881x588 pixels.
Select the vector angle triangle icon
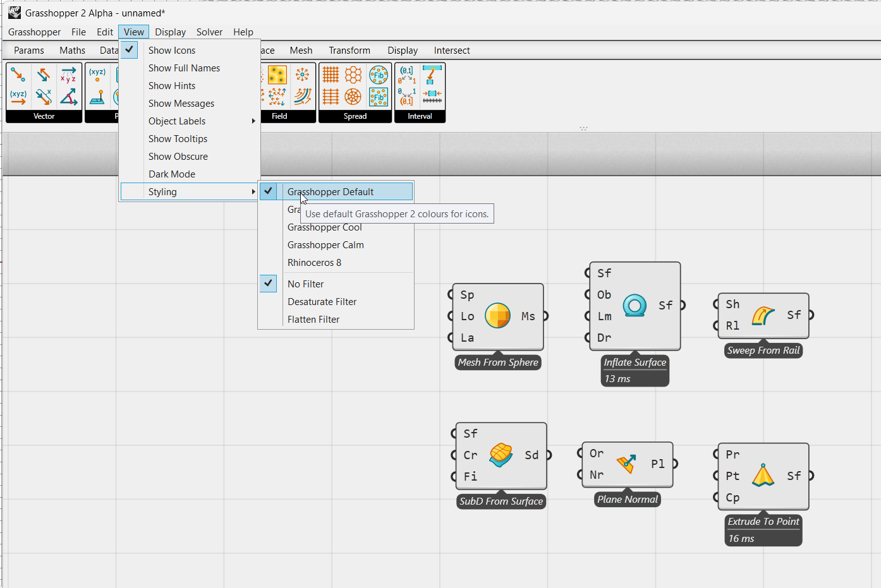coord(68,97)
